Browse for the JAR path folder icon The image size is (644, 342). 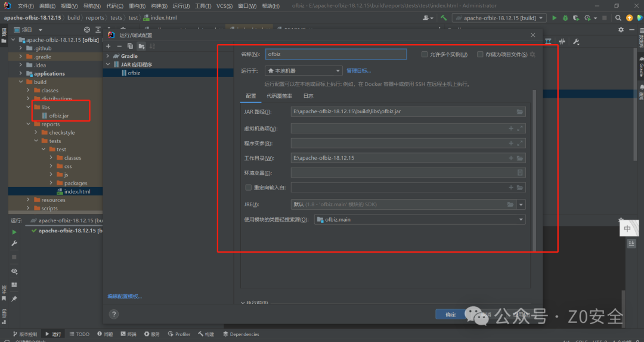[x=519, y=111]
